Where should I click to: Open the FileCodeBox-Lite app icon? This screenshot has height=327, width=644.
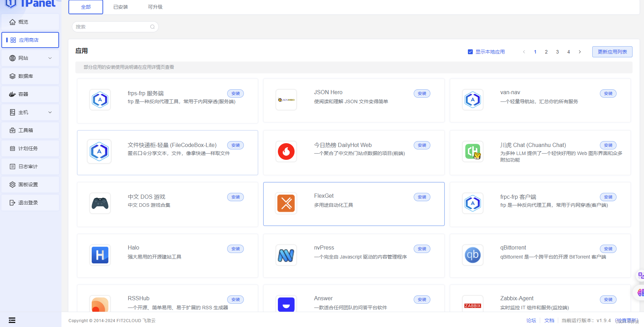click(x=99, y=152)
